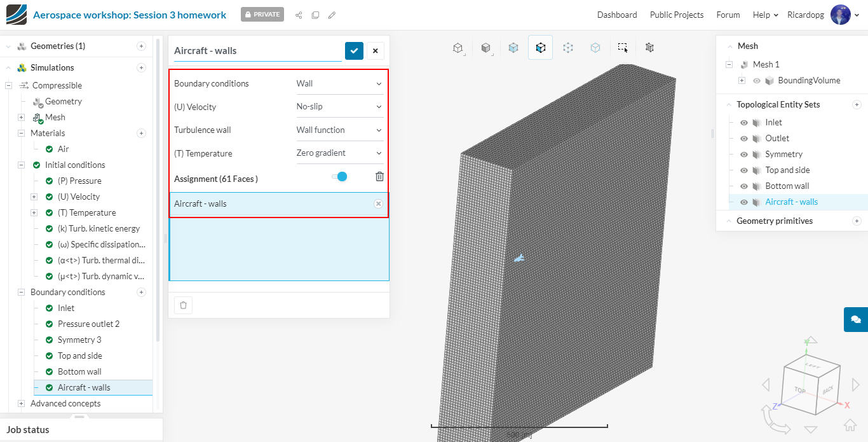Hide the Inlet topological entity set
The width and height of the screenshot is (868, 442).
coord(744,123)
